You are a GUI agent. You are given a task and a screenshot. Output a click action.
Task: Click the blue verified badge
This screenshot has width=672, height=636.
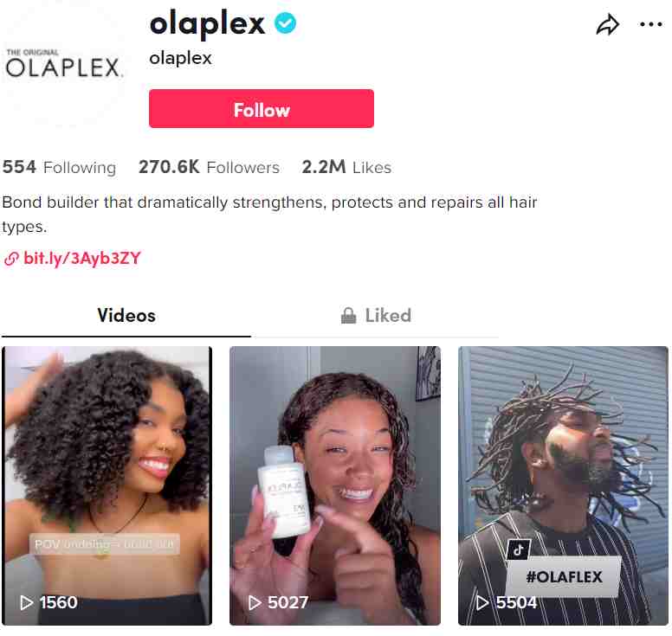285,23
